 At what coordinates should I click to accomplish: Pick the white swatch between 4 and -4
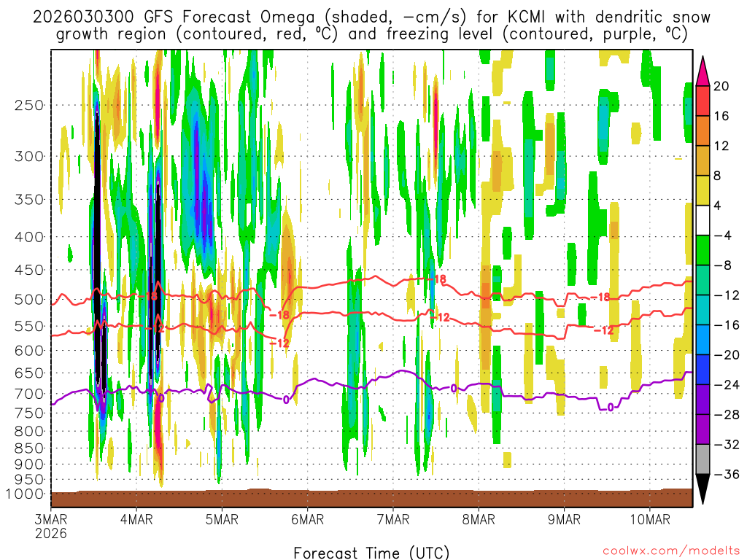703,220
